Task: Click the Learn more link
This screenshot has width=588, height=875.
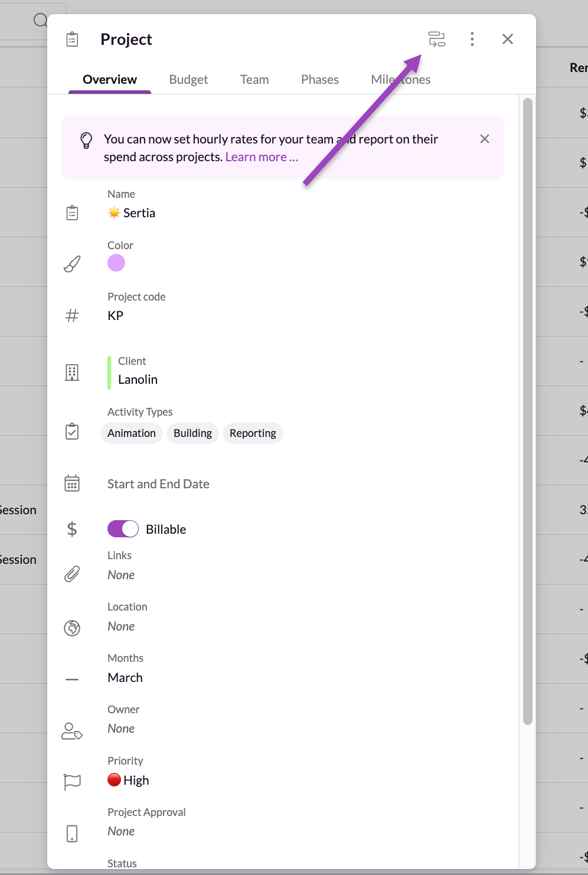Action: coord(262,157)
